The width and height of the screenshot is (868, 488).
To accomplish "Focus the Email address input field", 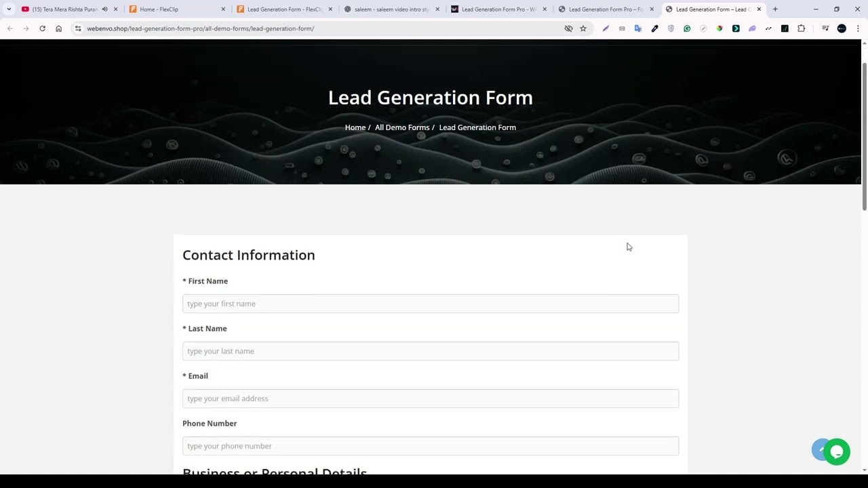I will 431,399.
